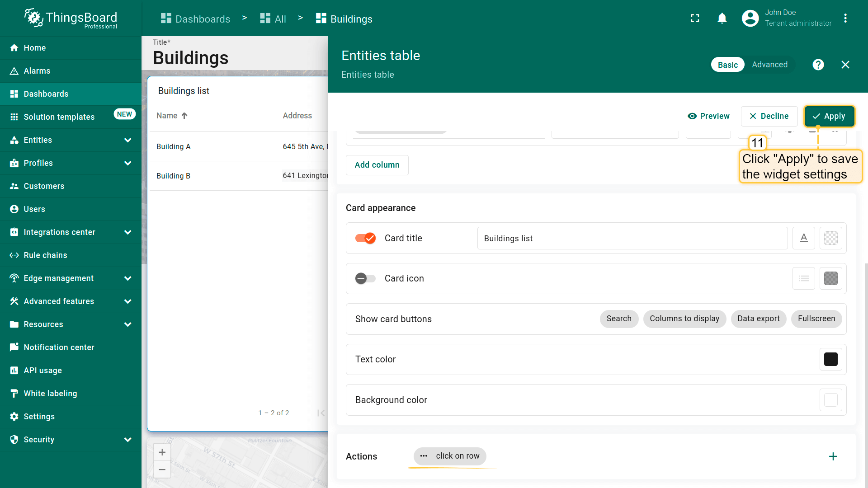
Task: Toggle the Search card button chip
Action: 618,319
